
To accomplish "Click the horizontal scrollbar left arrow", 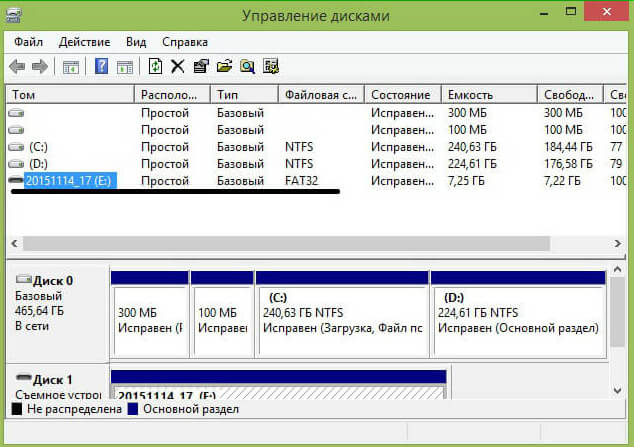I will [15, 244].
